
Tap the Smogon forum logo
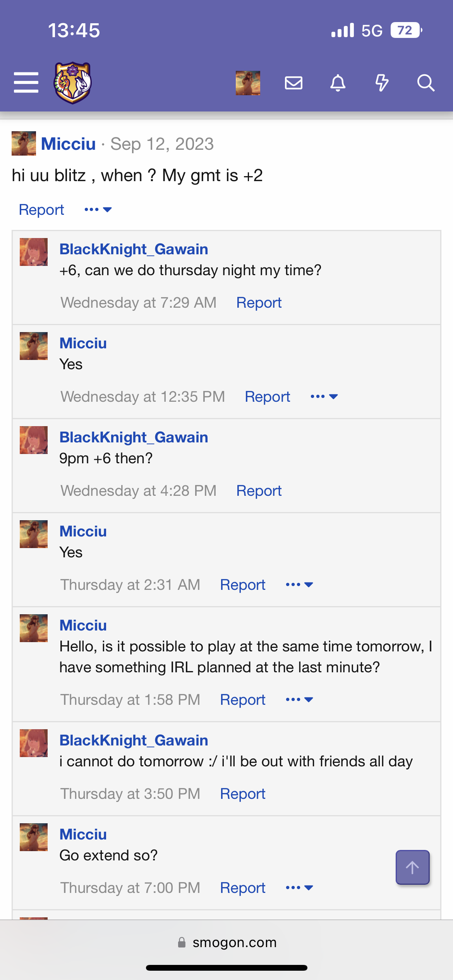(72, 82)
